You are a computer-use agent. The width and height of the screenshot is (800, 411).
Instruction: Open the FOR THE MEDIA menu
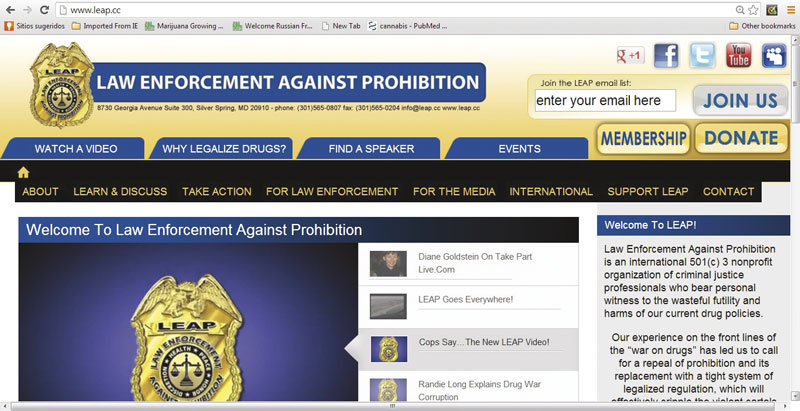click(x=454, y=192)
